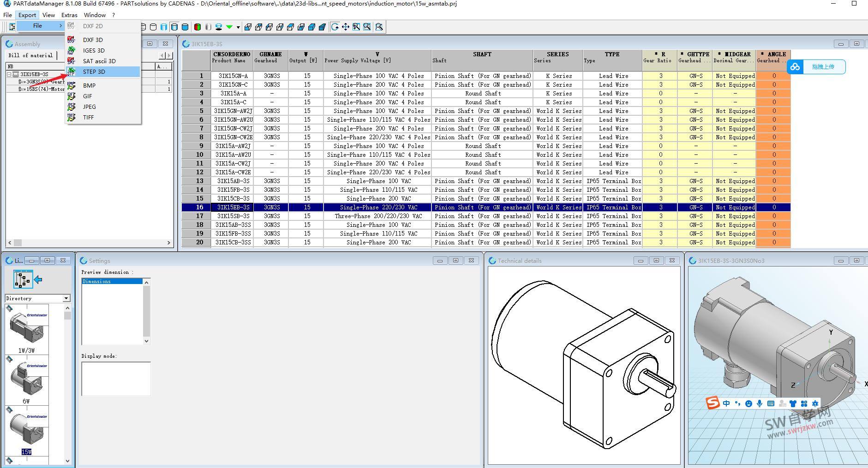868x468 pixels.
Task: Click the blue cloud upload icon
Action: tap(795, 67)
